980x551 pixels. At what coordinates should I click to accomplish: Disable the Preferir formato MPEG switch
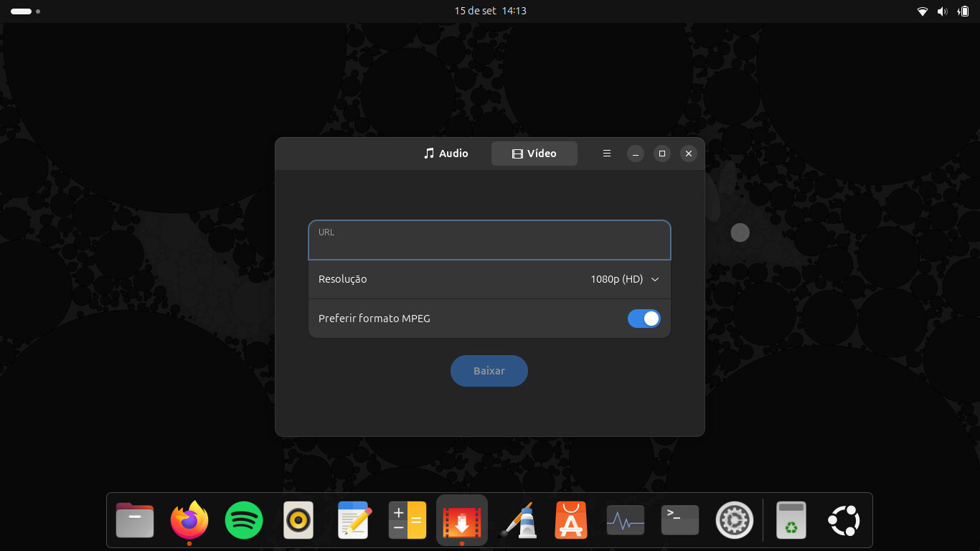(644, 319)
